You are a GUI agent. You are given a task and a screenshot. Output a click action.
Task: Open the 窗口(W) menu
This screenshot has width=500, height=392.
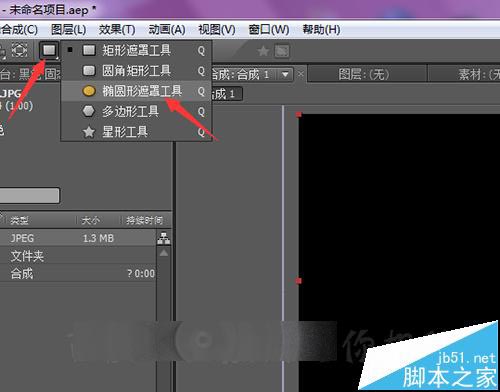tap(269, 30)
